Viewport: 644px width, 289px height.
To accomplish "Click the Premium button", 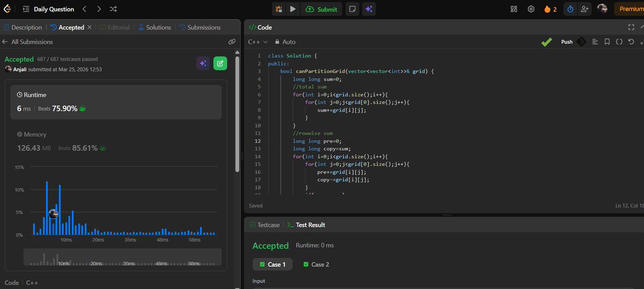I will pyautogui.click(x=630, y=9).
